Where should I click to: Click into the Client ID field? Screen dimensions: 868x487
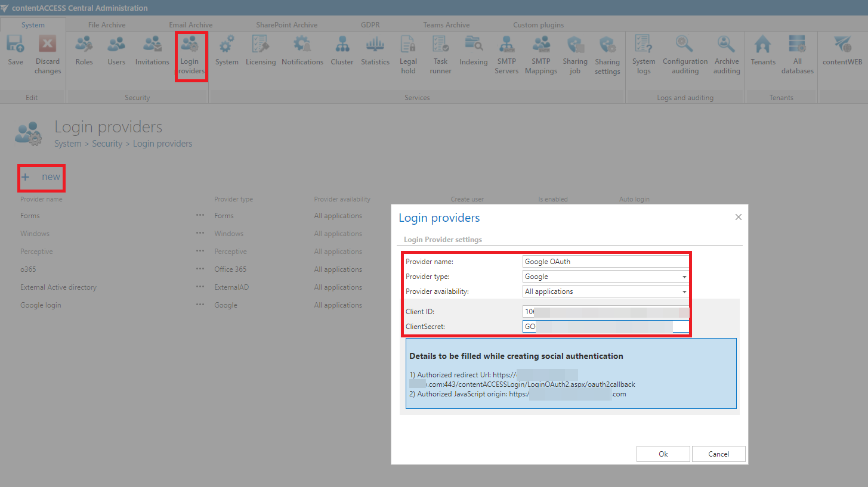point(605,312)
